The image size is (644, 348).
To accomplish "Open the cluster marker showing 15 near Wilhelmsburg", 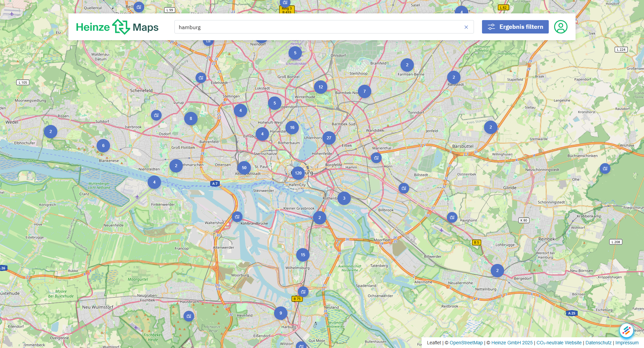I will pos(303,255).
